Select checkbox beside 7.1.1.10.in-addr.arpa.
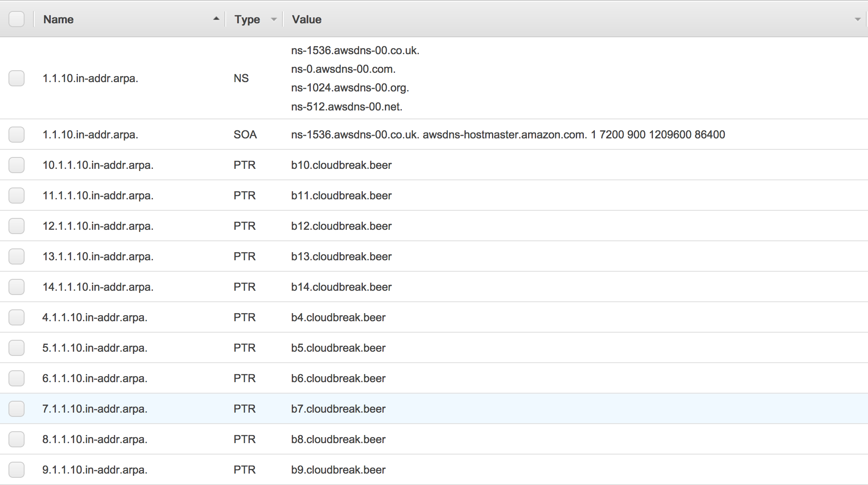 coord(17,409)
